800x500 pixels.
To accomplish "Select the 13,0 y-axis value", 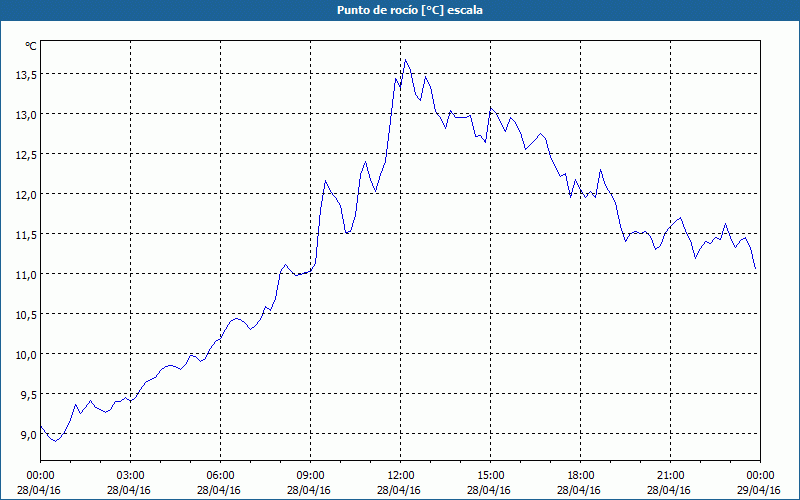I will coord(26,114).
